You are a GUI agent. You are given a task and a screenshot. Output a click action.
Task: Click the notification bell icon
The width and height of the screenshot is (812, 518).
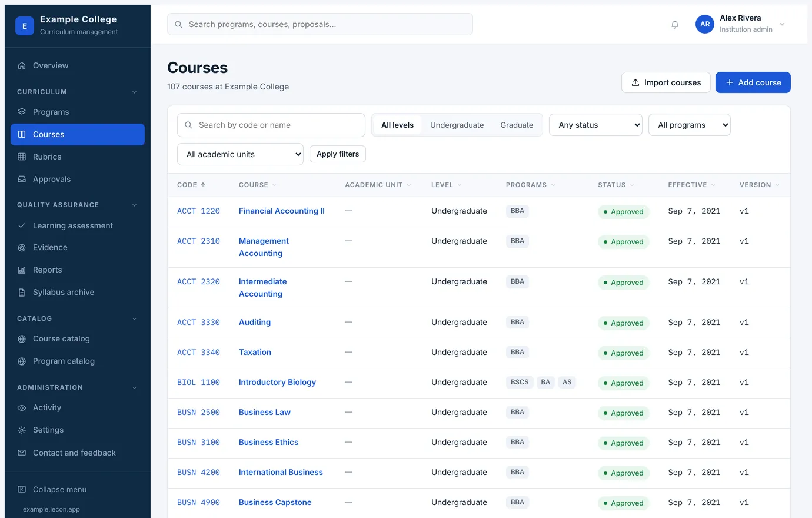(x=675, y=25)
